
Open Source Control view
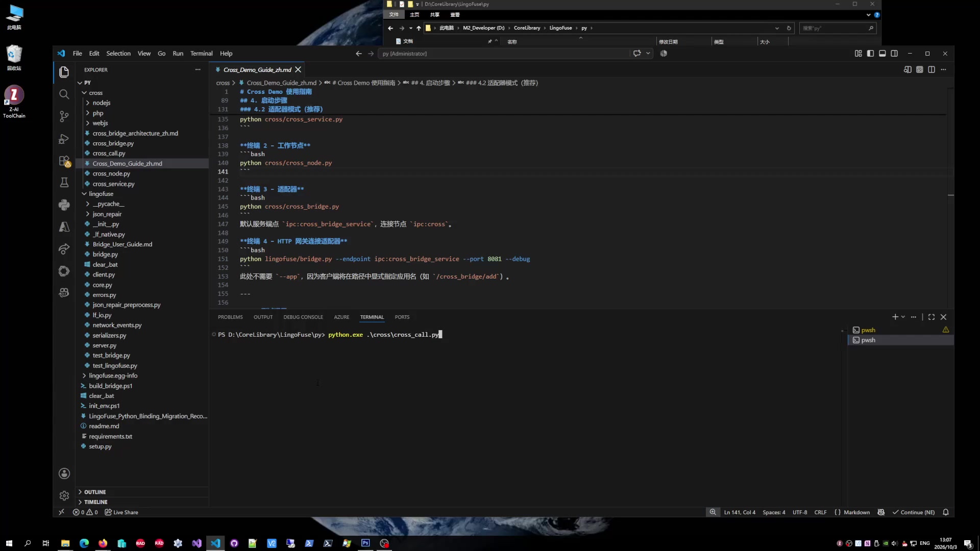pos(64,116)
